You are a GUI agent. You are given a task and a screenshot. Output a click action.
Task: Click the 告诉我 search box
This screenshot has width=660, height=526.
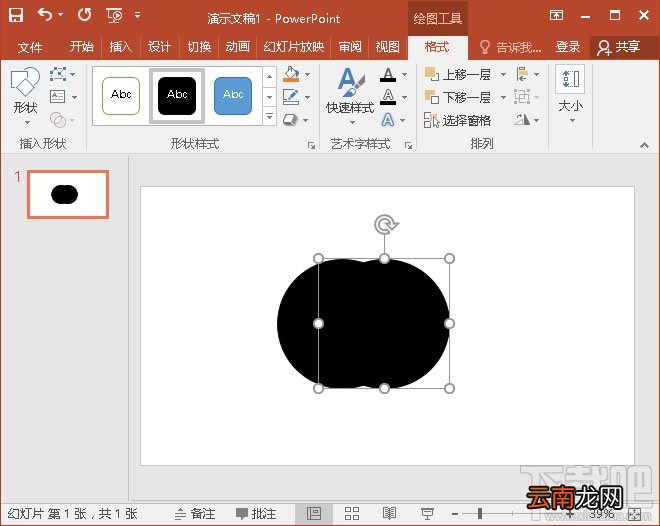point(510,47)
